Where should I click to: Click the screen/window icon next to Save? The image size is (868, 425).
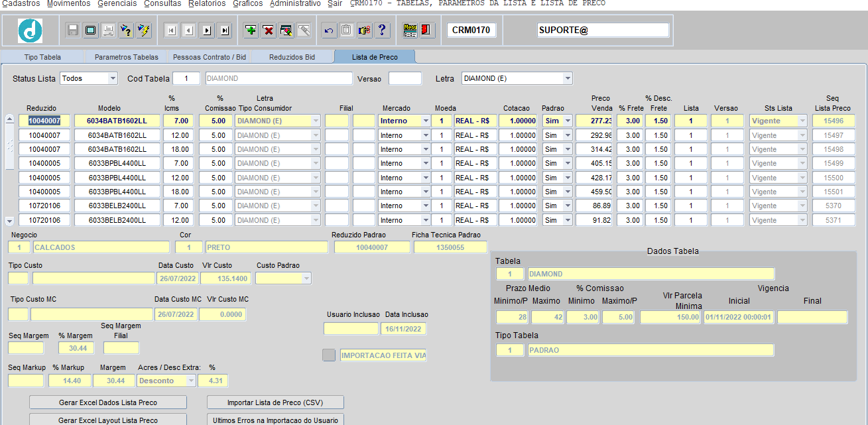[x=91, y=30]
